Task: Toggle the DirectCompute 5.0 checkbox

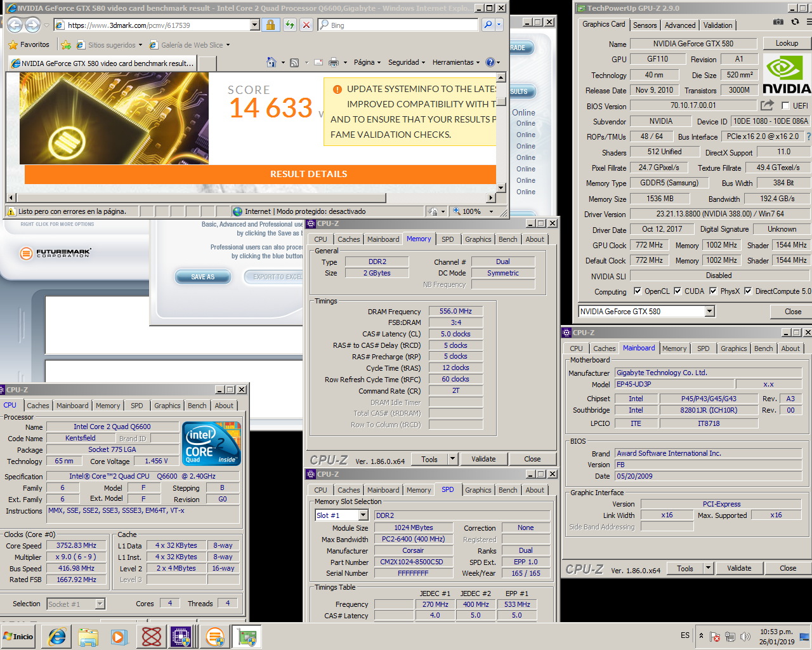Action: point(748,291)
